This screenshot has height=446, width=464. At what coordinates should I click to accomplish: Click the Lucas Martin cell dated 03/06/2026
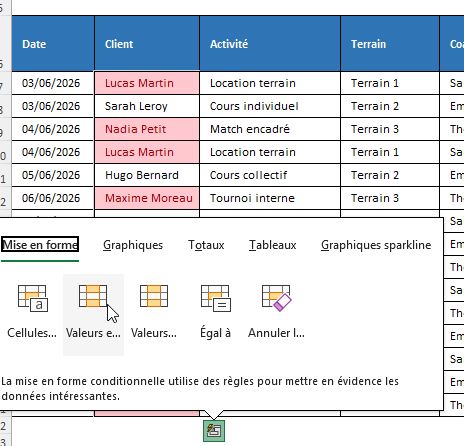[x=147, y=83]
